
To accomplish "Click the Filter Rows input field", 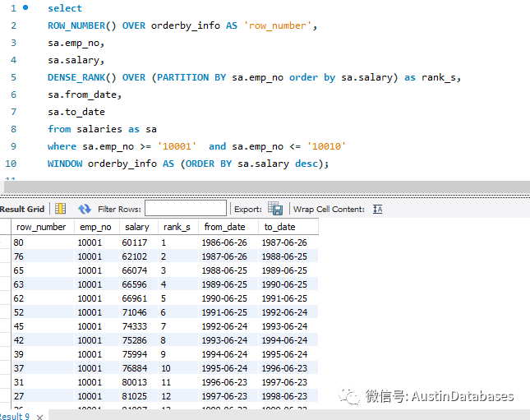I will pos(185,209).
